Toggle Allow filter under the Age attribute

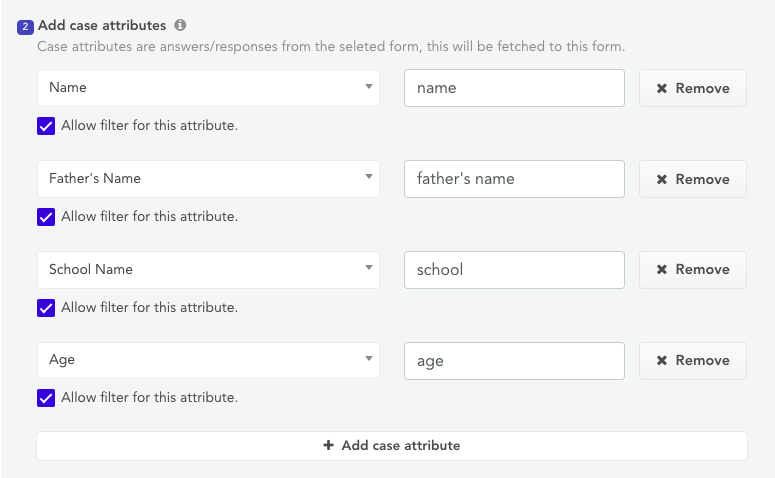[46, 398]
